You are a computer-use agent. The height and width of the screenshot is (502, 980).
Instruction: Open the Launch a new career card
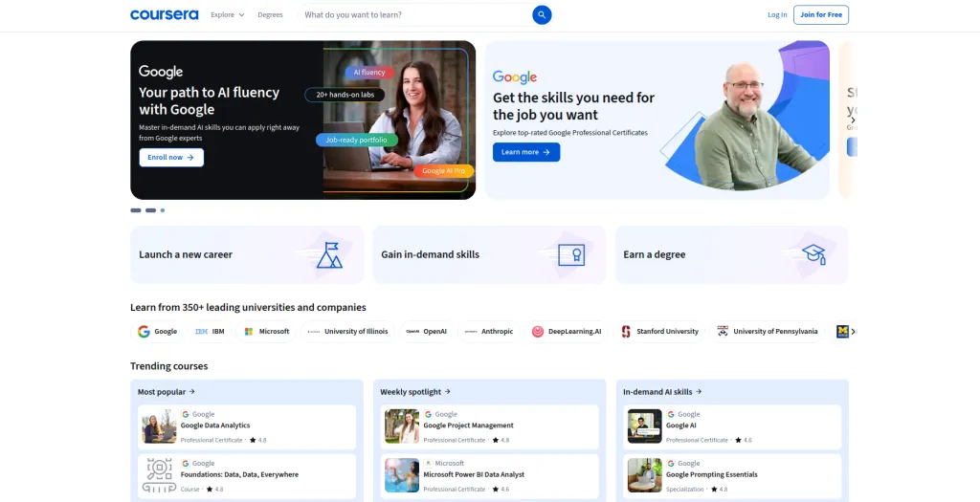tap(247, 254)
